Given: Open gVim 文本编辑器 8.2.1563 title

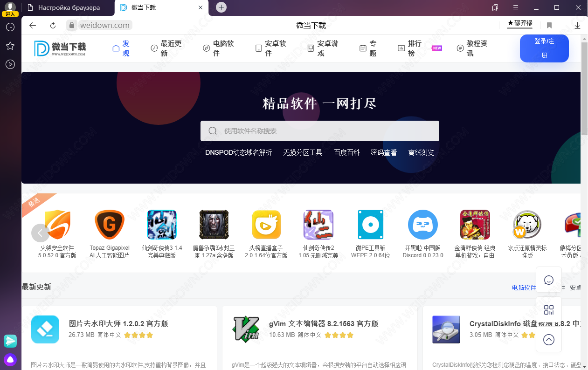Looking at the screenshot, I should (x=324, y=323).
